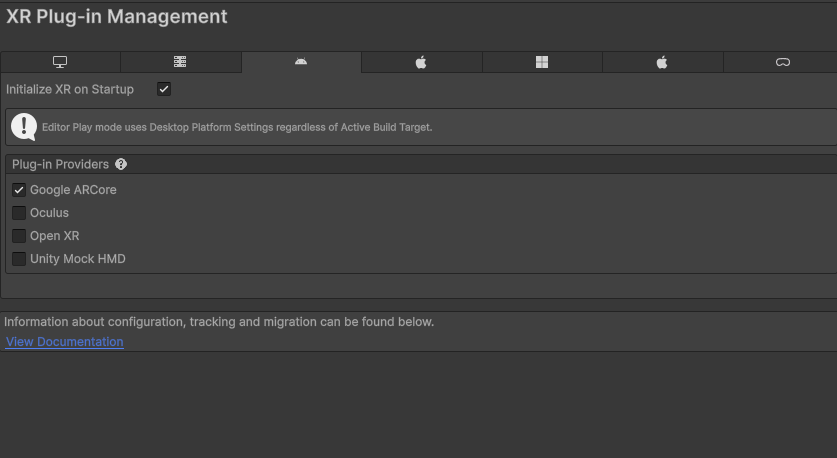Open the dedicated server platform tab
Image resolution: width=837 pixels, height=458 pixels.
[180, 62]
